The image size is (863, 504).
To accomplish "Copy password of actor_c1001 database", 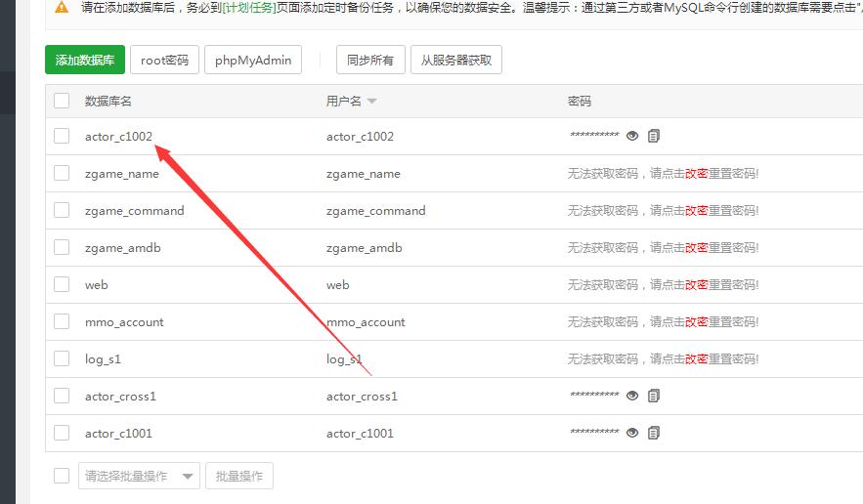I will click(x=654, y=433).
